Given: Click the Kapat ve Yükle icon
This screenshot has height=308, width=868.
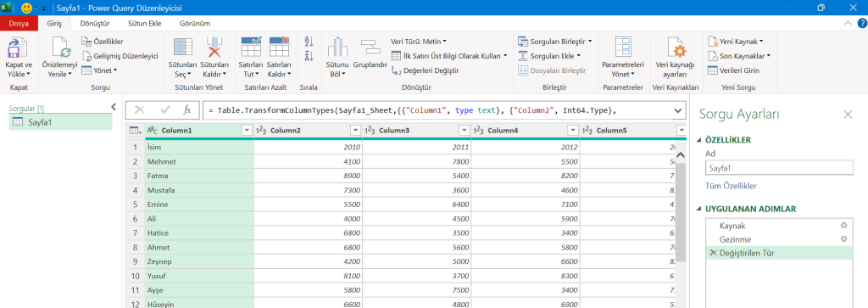Looking at the screenshot, I should coord(19,48).
